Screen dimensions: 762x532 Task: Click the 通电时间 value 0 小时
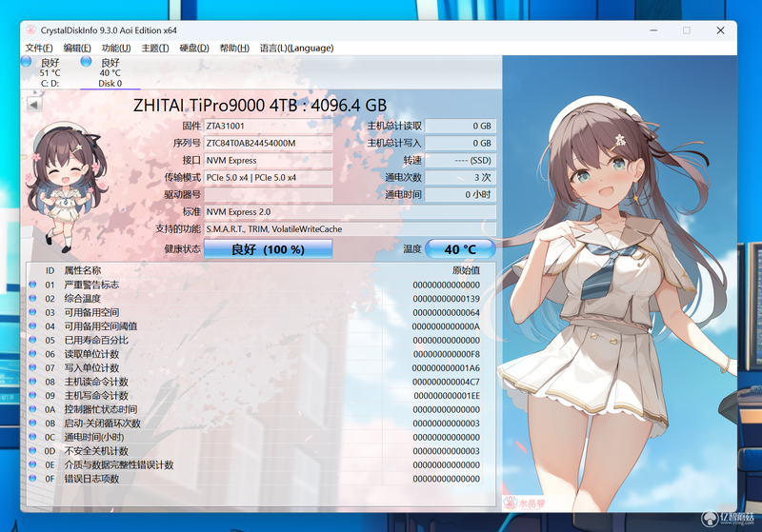[x=460, y=195]
